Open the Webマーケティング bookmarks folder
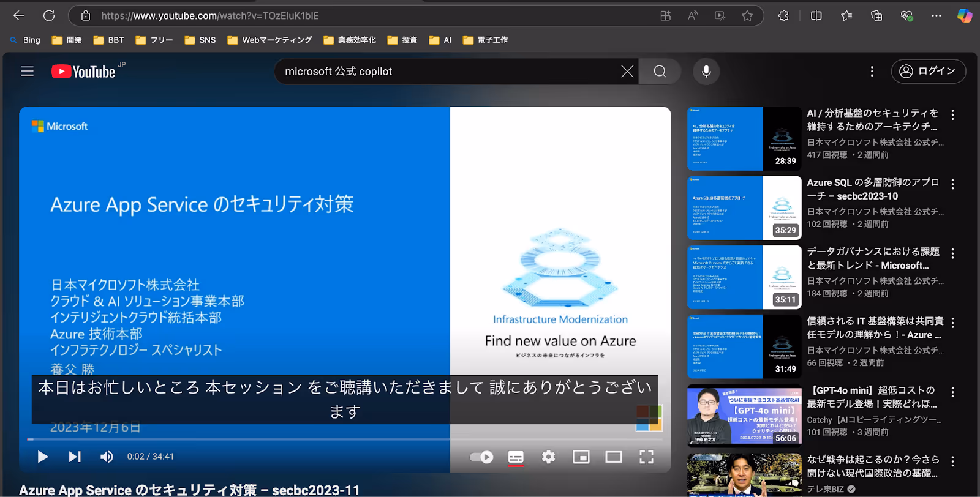 [x=269, y=40]
